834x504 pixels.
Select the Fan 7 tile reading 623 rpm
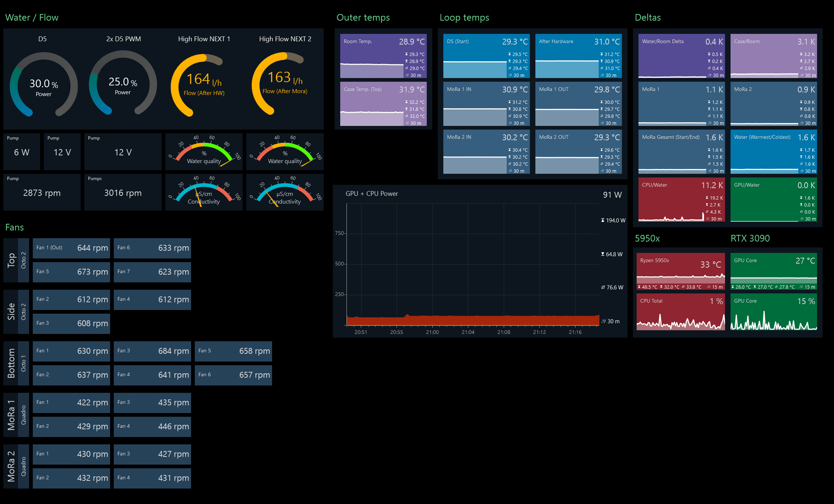tap(152, 272)
